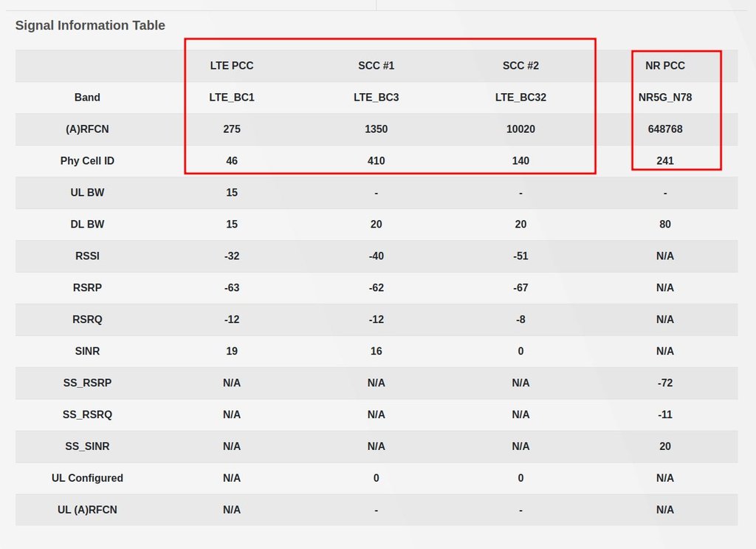The height and width of the screenshot is (549, 756).
Task: Click the LTE_BC32 band value
Action: tap(520, 98)
